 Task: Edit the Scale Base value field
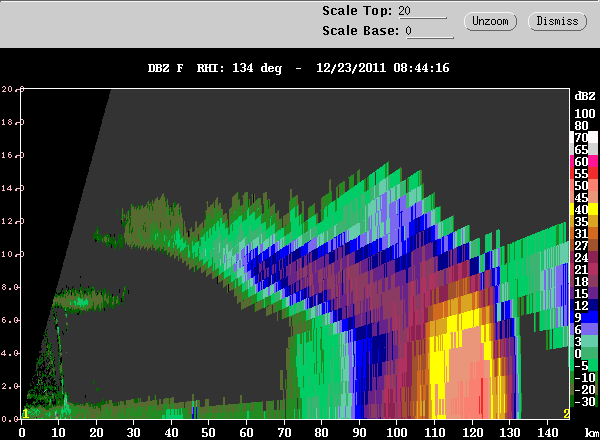tap(429, 31)
